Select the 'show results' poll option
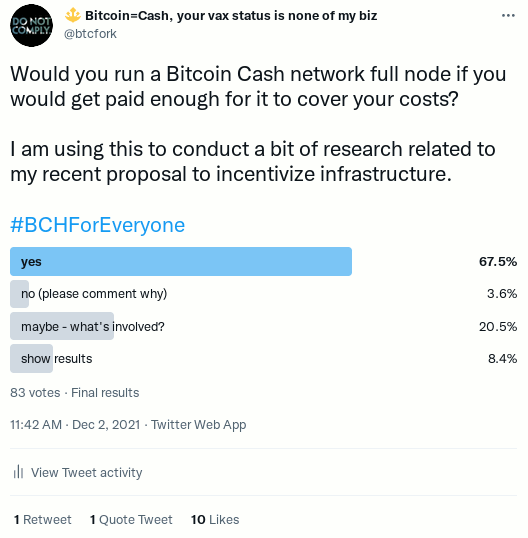The height and width of the screenshot is (538, 528). pos(57,359)
